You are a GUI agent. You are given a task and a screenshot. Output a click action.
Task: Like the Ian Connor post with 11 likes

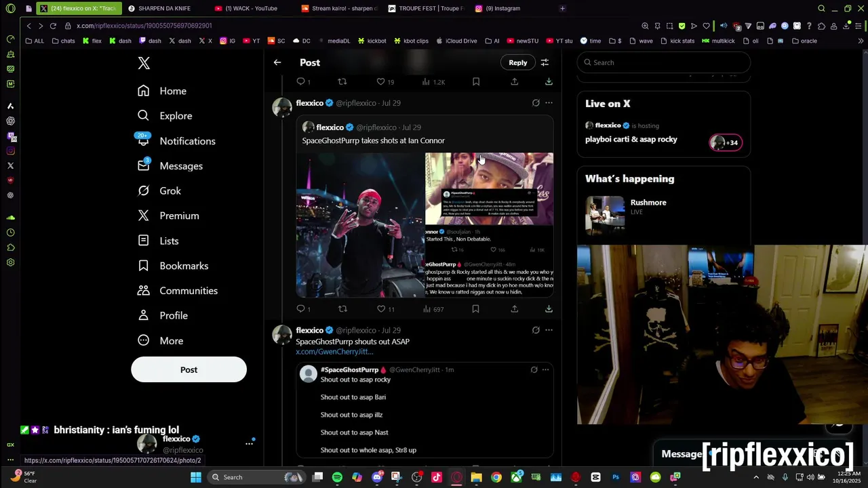click(x=381, y=309)
